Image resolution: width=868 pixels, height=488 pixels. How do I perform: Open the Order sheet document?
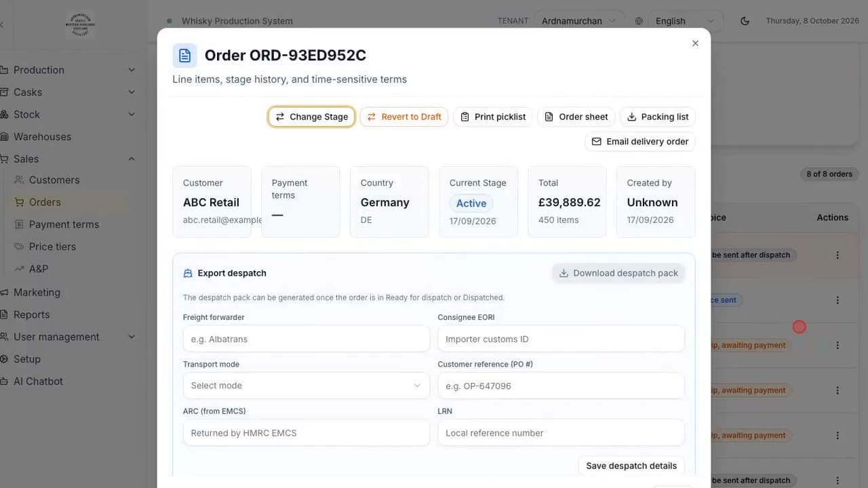pos(576,117)
